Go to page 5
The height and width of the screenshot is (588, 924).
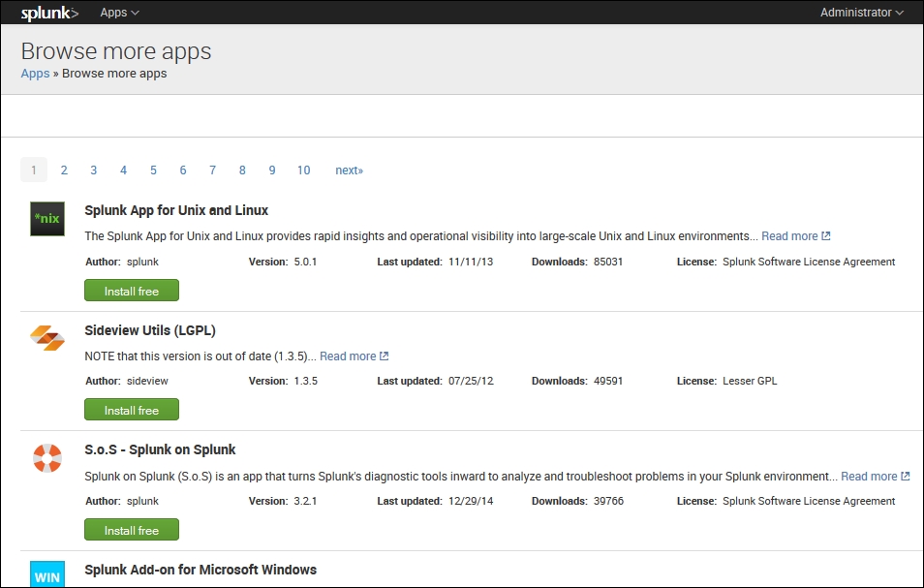[x=153, y=170]
